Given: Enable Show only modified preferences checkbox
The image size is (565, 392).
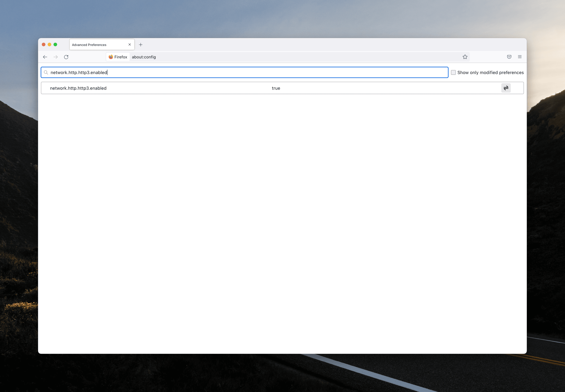Looking at the screenshot, I should (453, 72).
